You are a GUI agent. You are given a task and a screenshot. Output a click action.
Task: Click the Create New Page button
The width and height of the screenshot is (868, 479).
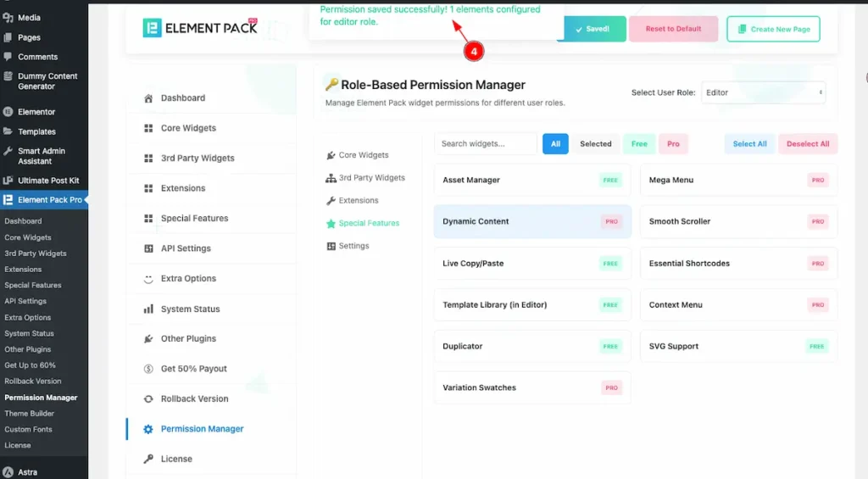pyautogui.click(x=773, y=29)
